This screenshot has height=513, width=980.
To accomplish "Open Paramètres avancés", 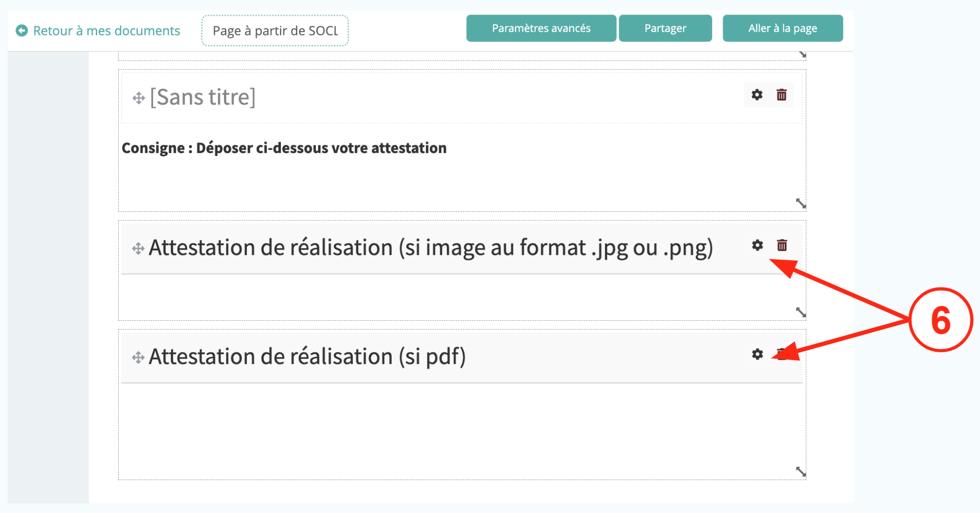I will 541,28.
